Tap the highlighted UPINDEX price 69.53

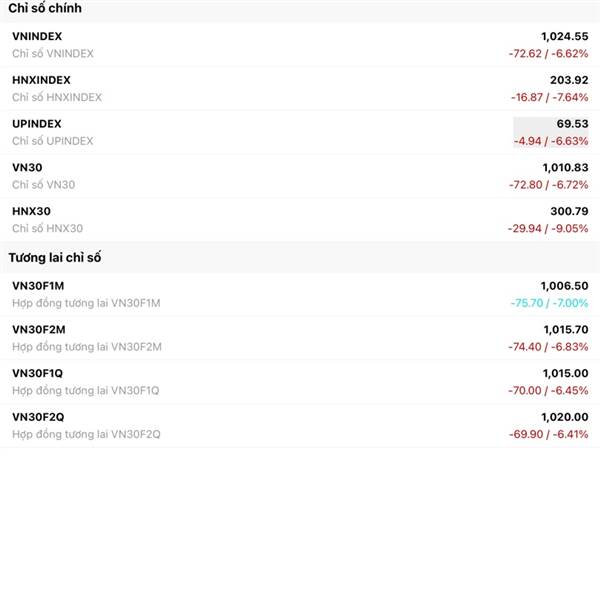point(572,124)
